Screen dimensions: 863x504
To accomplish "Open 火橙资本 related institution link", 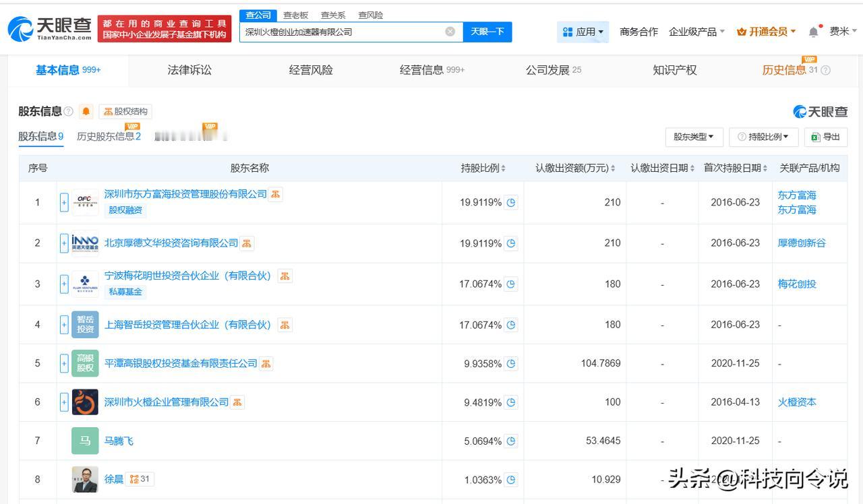I will (797, 402).
